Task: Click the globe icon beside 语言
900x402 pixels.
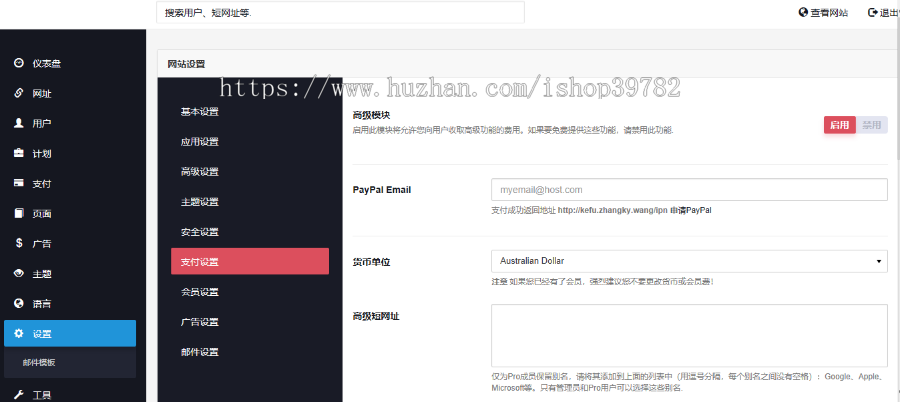Action: coord(18,303)
